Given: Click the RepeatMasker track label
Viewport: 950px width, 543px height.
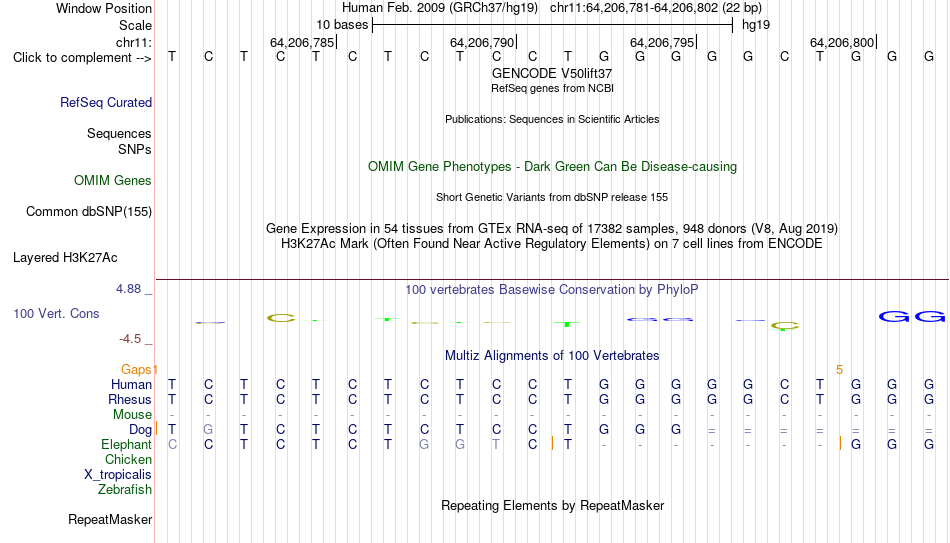Looking at the screenshot, I should pos(110,519).
